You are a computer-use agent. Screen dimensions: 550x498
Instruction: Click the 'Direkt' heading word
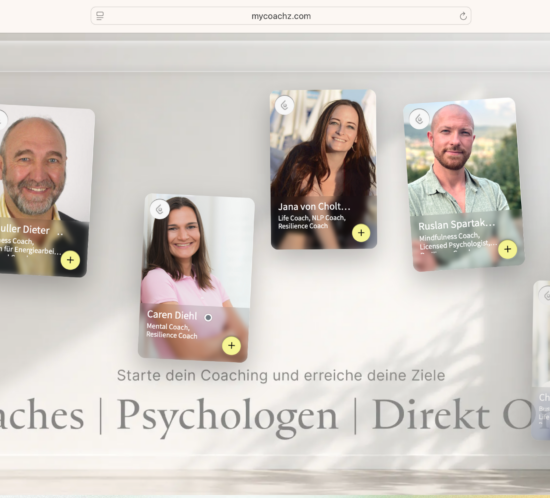coord(430,415)
